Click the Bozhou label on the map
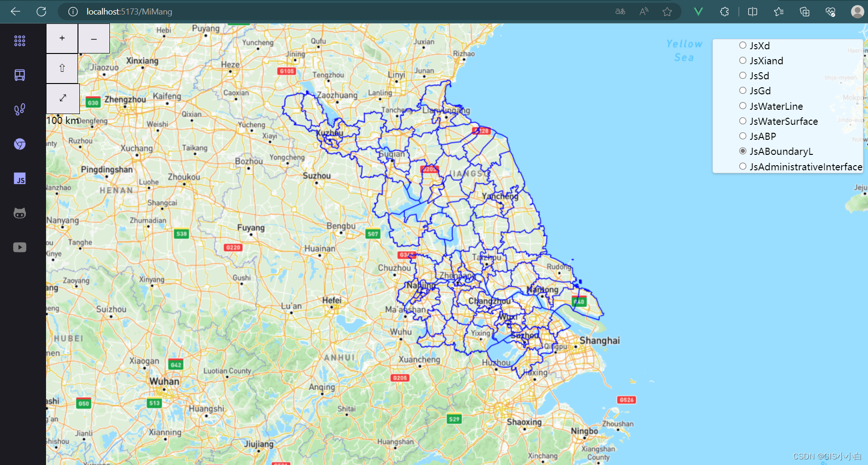Viewport: 868px width, 465px height. [x=249, y=161]
